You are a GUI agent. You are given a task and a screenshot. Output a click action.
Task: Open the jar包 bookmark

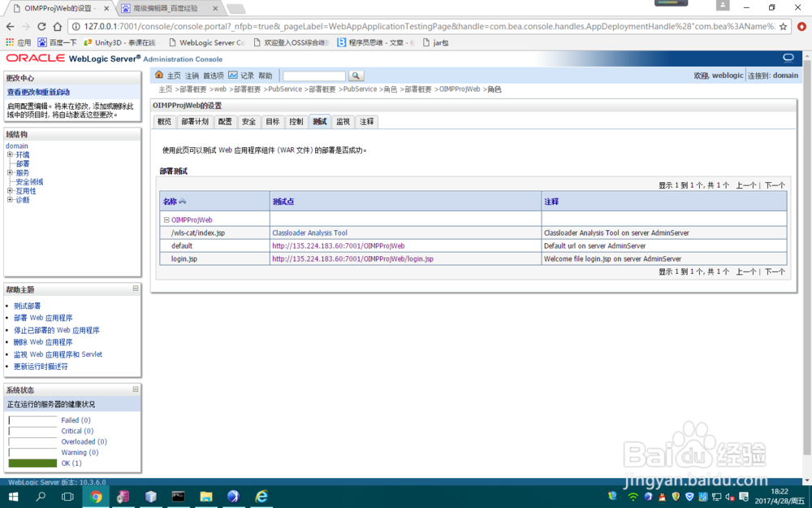coord(435,42)
